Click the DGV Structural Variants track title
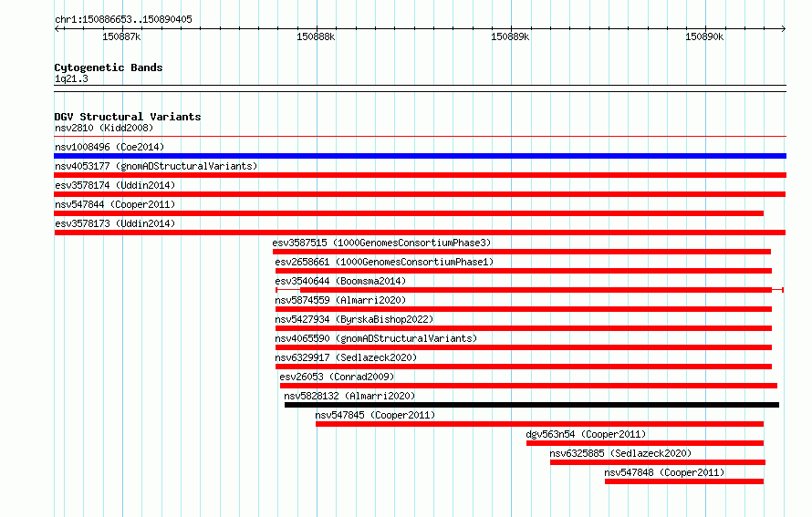Screen dimensions: 812x517 pos(128,117)
